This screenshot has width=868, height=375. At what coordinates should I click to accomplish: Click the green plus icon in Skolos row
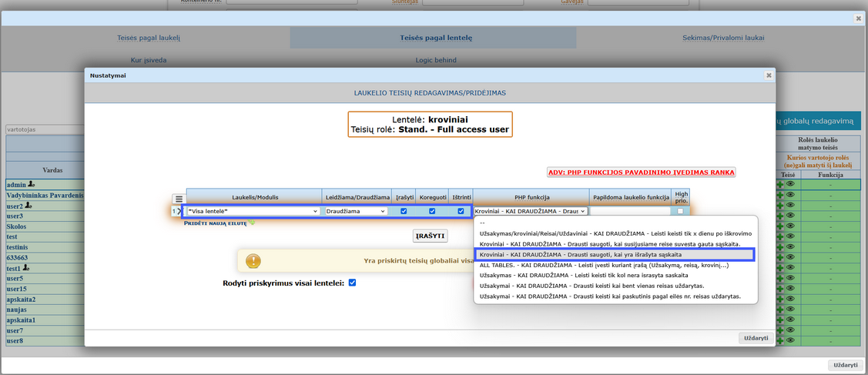(x=780, y=226)
